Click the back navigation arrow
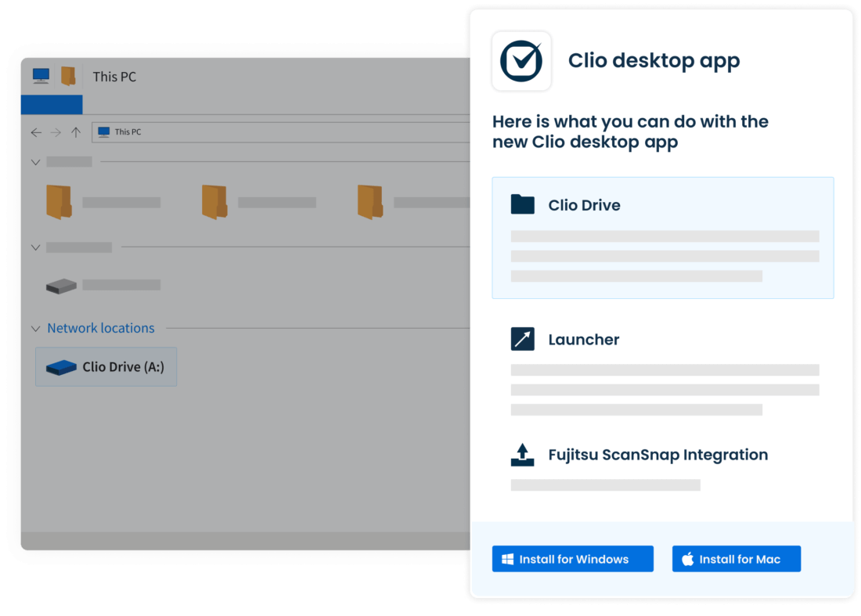 tap(36, 131)
